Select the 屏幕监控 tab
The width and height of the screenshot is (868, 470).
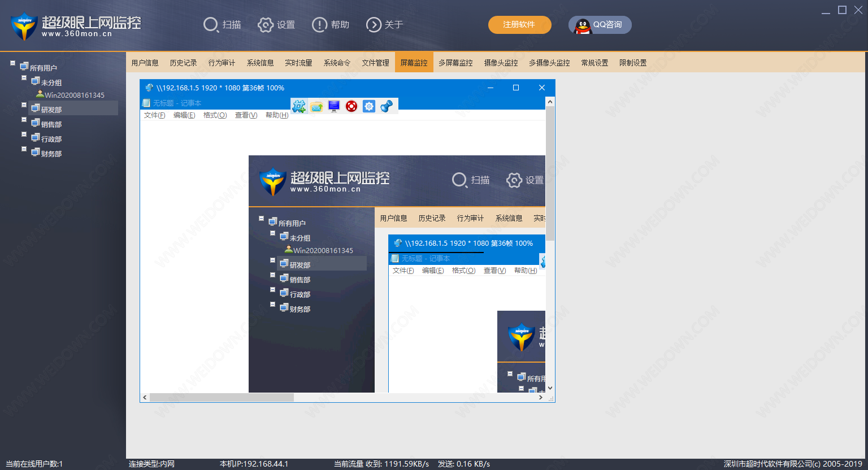point(414,63)
